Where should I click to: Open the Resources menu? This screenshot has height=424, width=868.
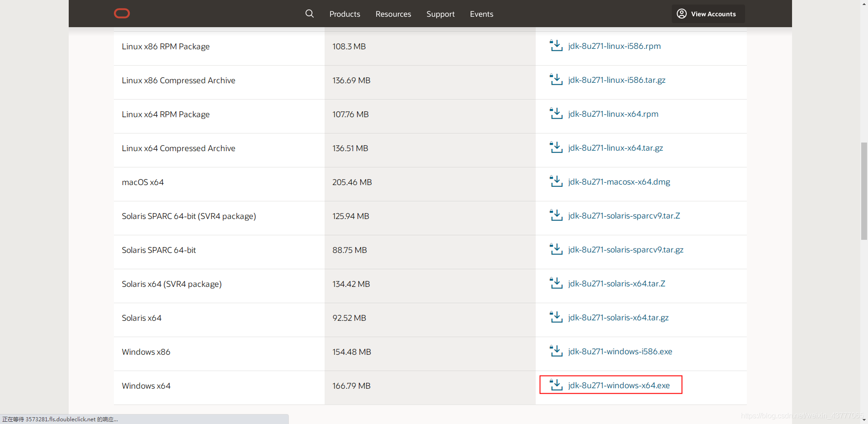(393, 14)
